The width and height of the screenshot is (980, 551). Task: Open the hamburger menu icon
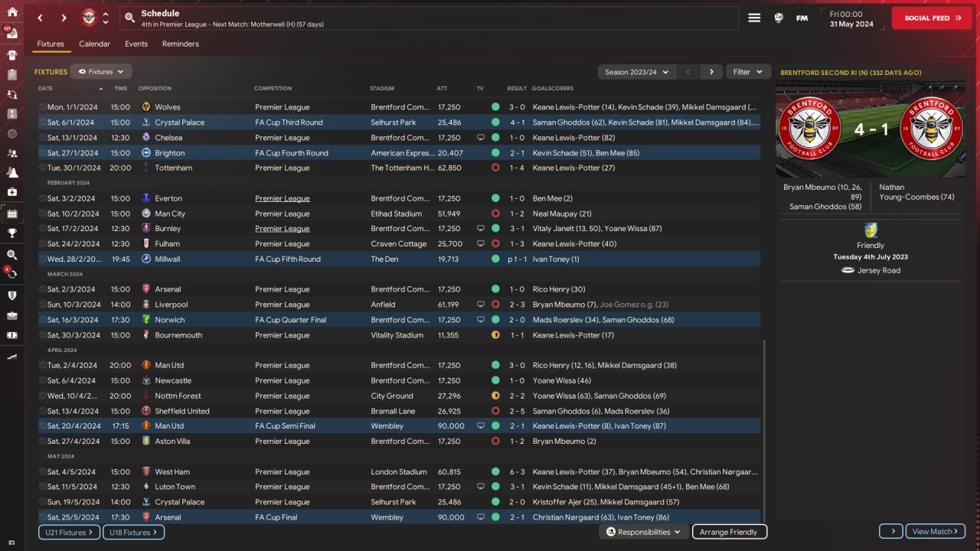click(754, 18)
